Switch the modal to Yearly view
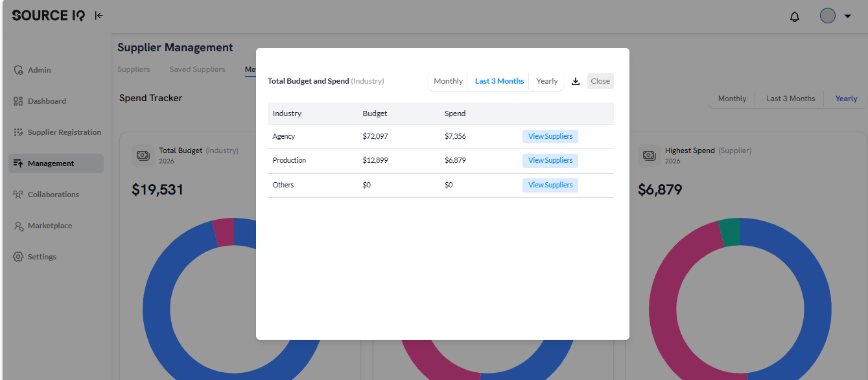The width and height of the screenshot is (868, 380). [x=546, y=80]
